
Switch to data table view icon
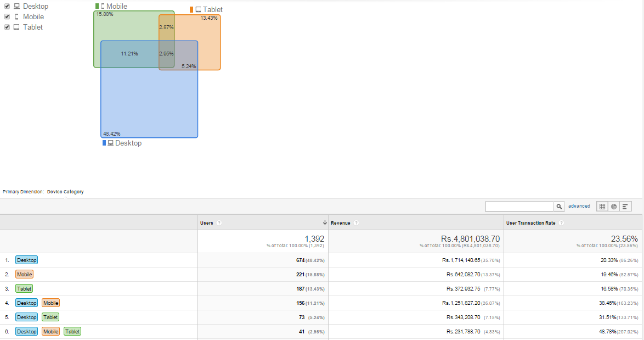pos(602,207)
